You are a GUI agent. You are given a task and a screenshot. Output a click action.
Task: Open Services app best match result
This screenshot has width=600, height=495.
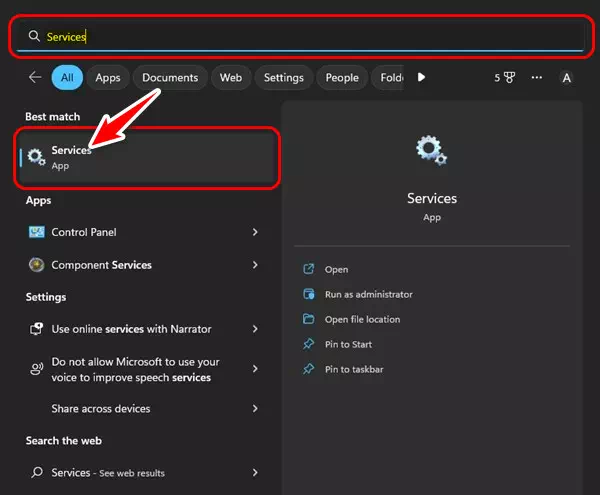[x=147, y=158]
